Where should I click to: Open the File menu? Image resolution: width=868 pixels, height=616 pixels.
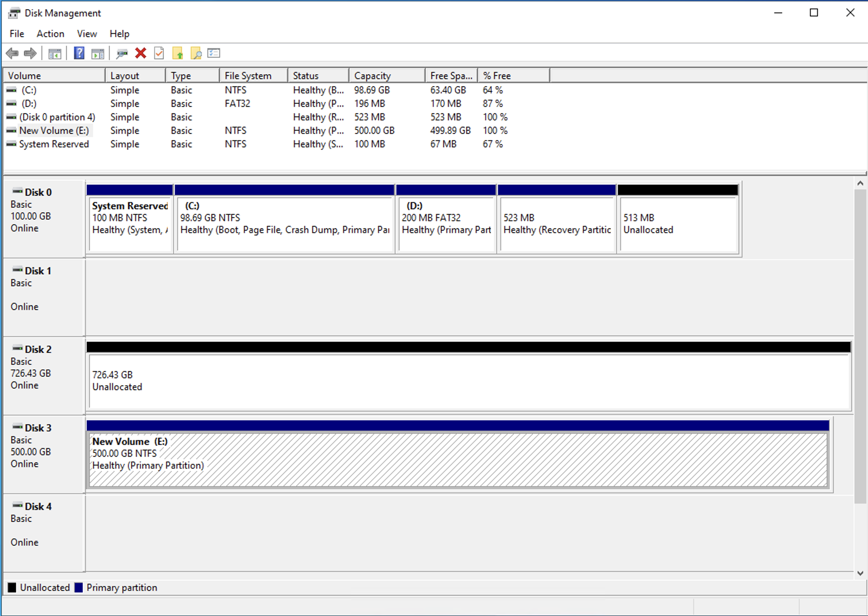tap(17, 34)
